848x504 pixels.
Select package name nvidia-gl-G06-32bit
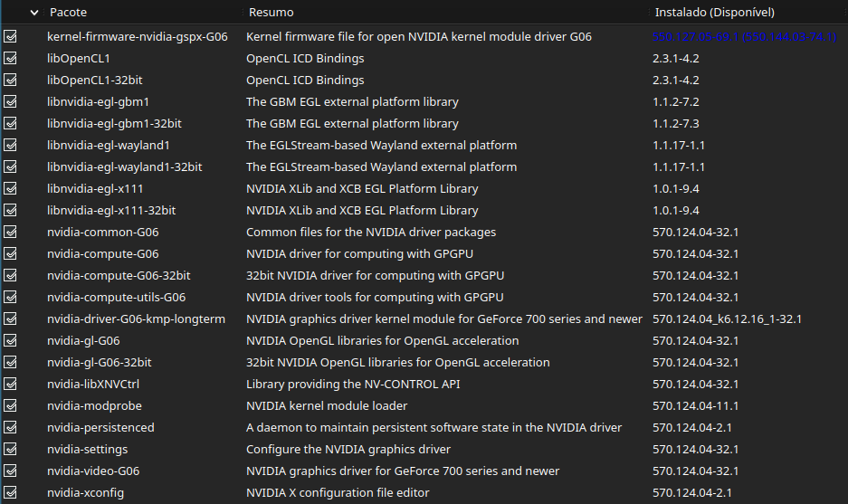click(99, 362)
